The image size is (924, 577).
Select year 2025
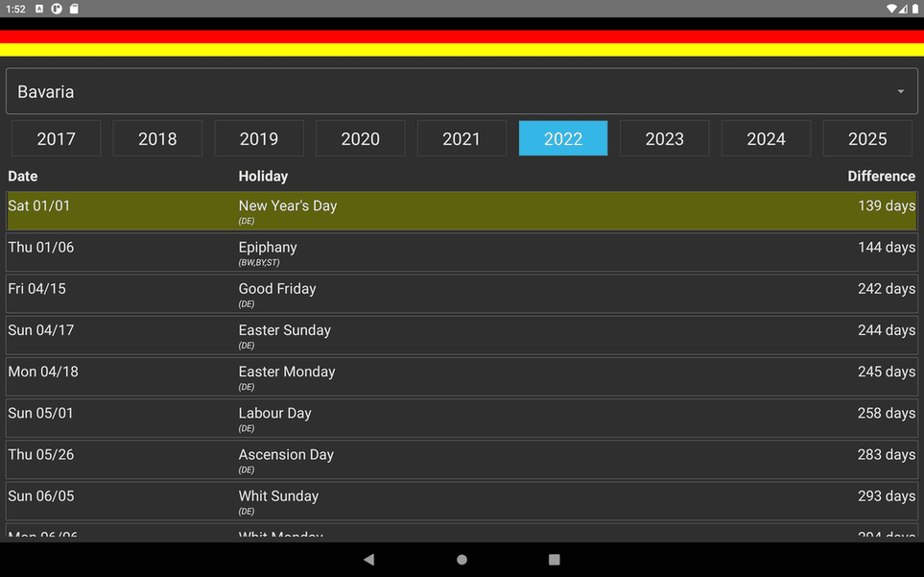[x=867, y=138]
